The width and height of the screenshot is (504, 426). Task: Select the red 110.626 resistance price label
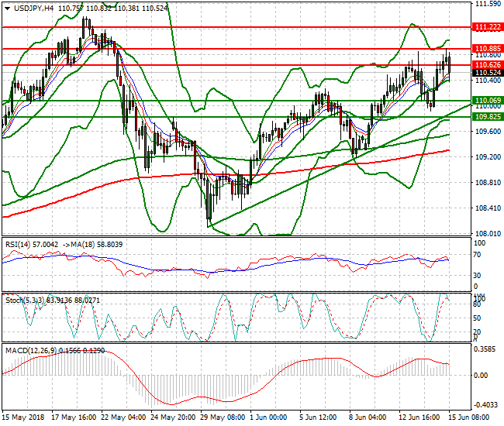click(x=488, y=65)
